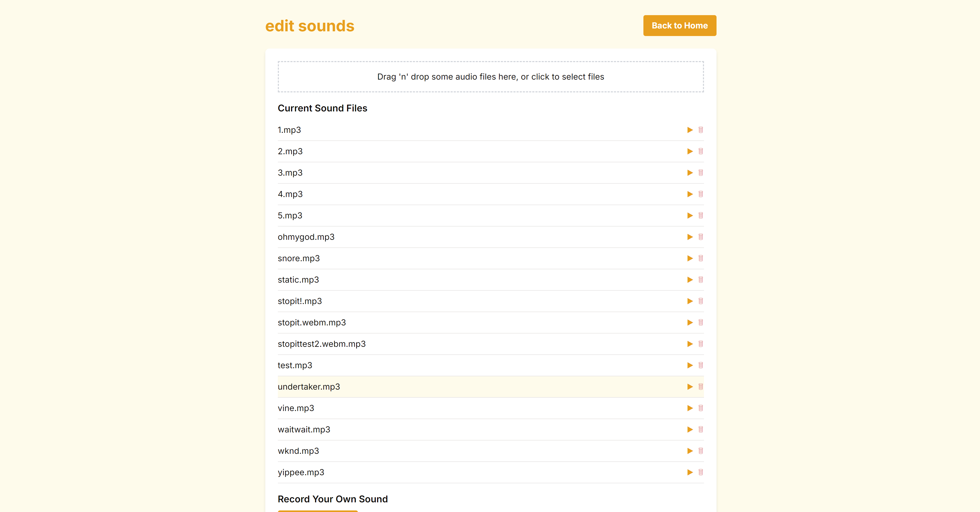Delete the 5.mp3 file

[x=700, y=216]
